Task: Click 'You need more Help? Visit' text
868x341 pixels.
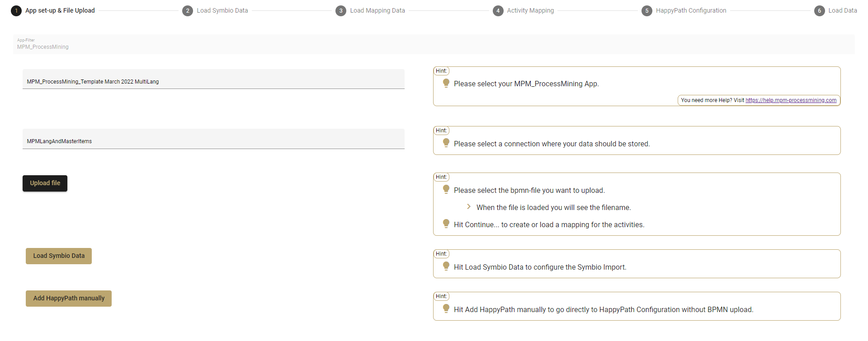Action: (712, 100)
